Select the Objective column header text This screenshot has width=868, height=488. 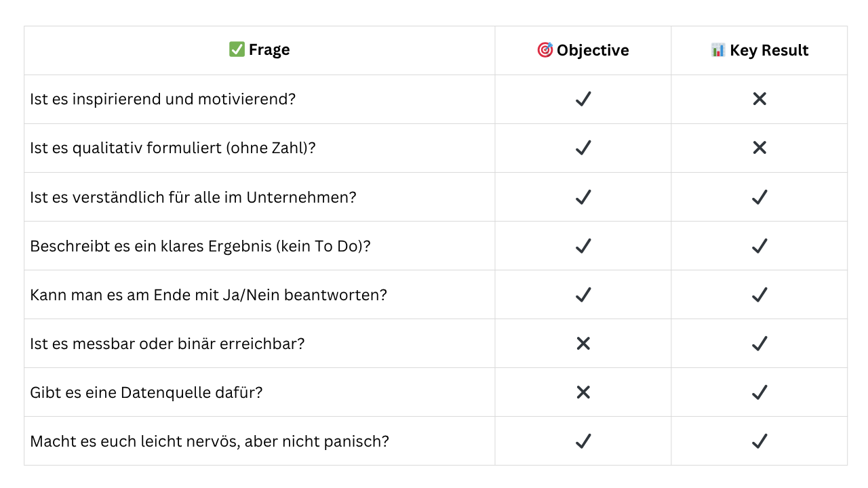tap(593, 50)
